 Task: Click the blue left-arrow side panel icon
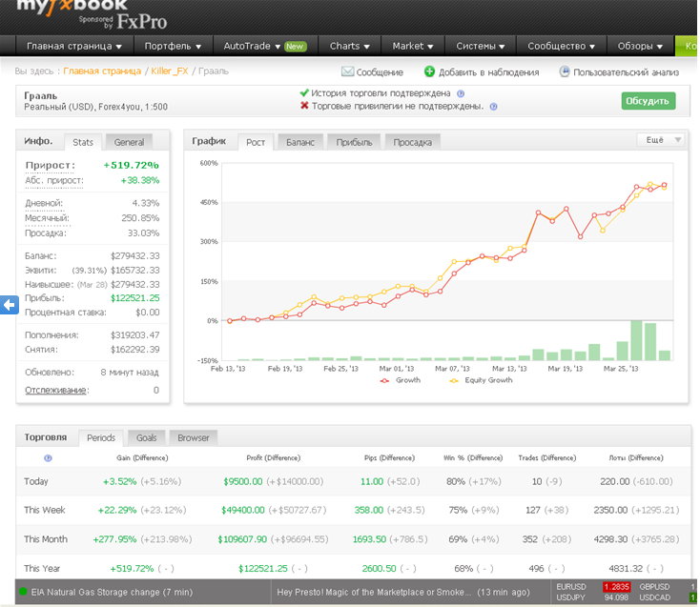click(x=9, y=305)
